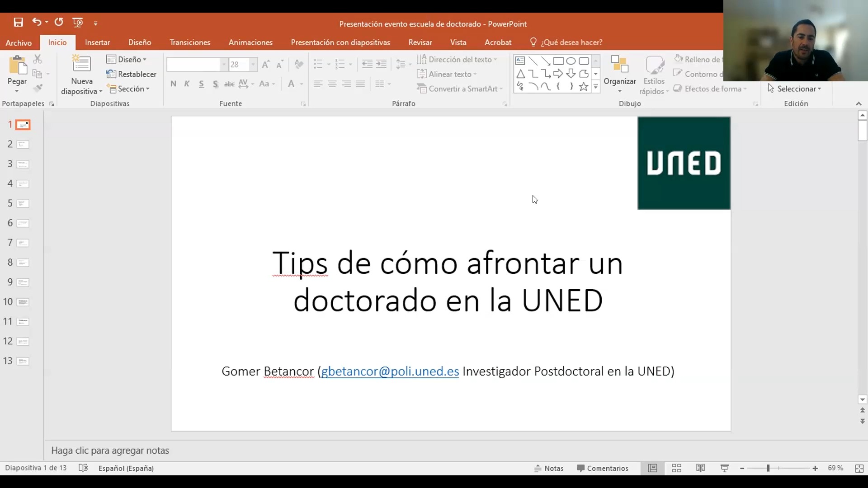868x488 pixels.
Task: Open the Archivo menu
Action: [19, 42]
